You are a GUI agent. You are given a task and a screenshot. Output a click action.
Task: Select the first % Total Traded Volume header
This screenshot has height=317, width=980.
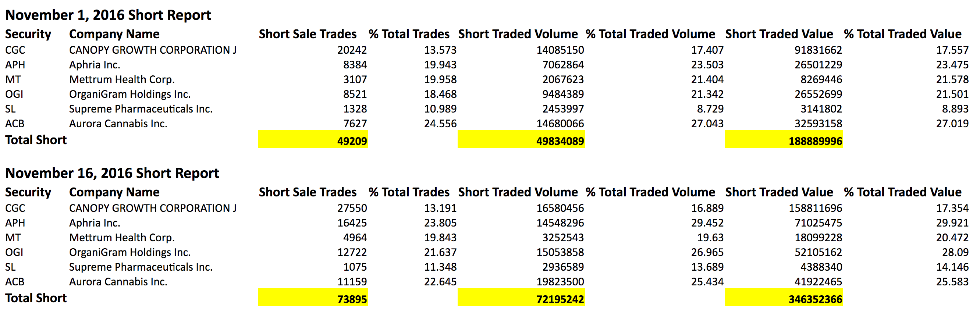click(650, 34)
